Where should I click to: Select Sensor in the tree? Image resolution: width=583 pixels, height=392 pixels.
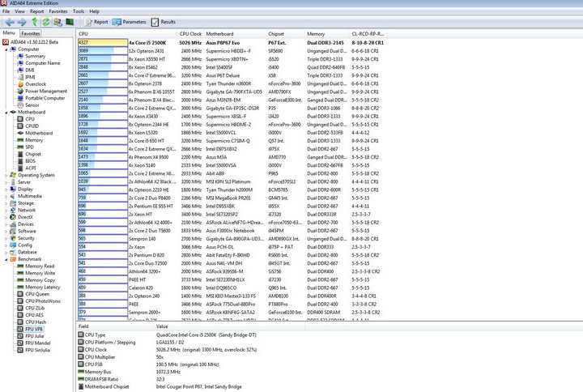32,104
